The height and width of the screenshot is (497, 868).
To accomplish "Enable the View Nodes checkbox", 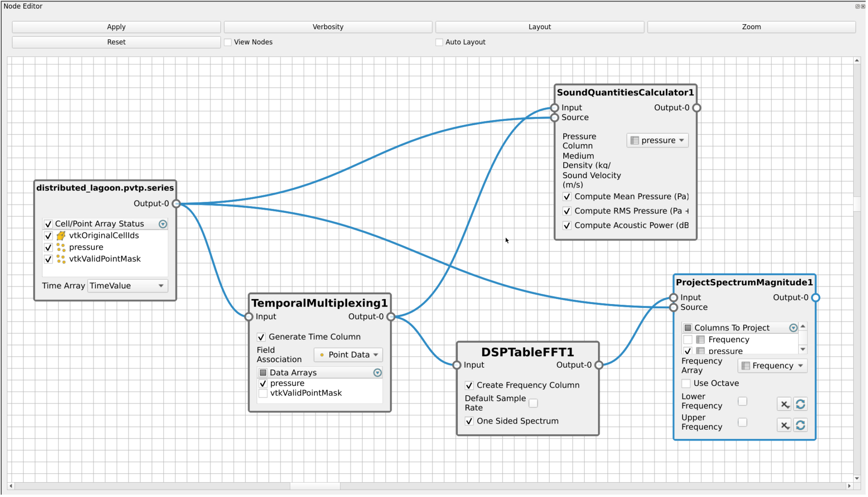I will tap(228, 42).
